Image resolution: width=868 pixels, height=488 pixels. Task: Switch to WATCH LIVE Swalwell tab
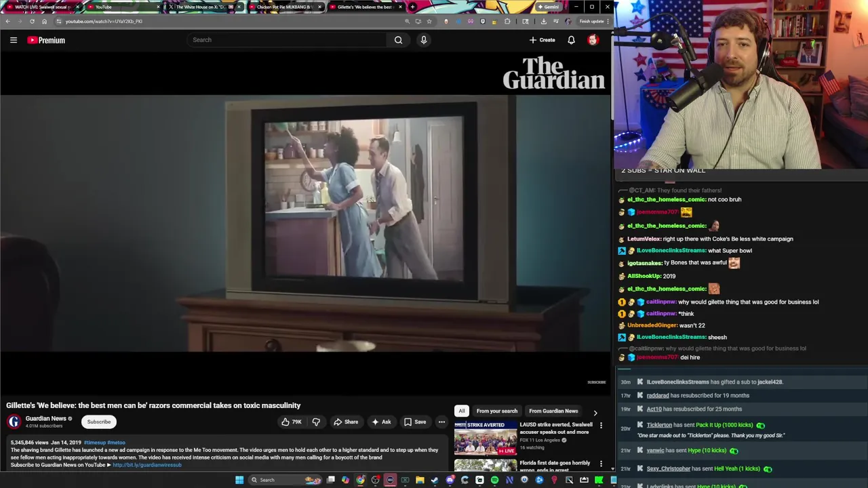(41, 7)
